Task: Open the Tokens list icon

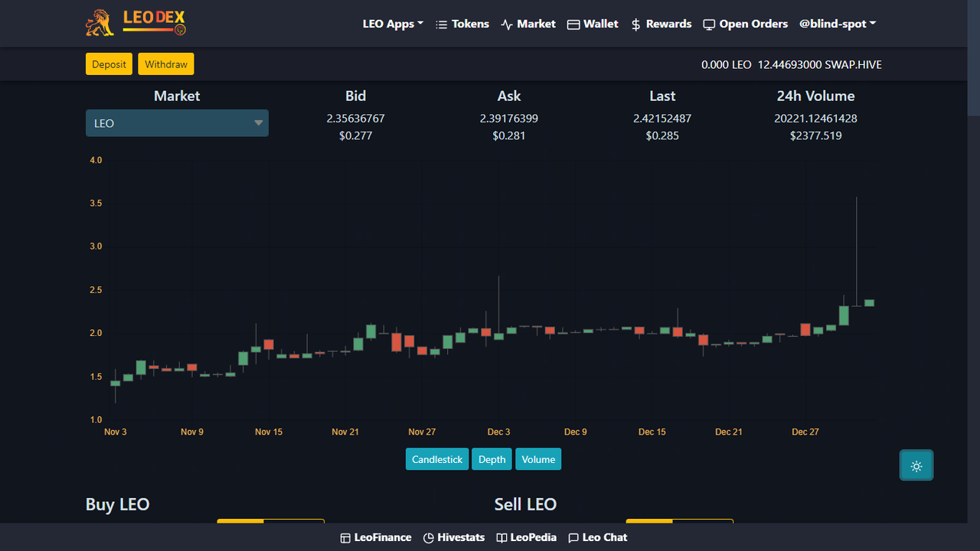Action: click(441, 24)
